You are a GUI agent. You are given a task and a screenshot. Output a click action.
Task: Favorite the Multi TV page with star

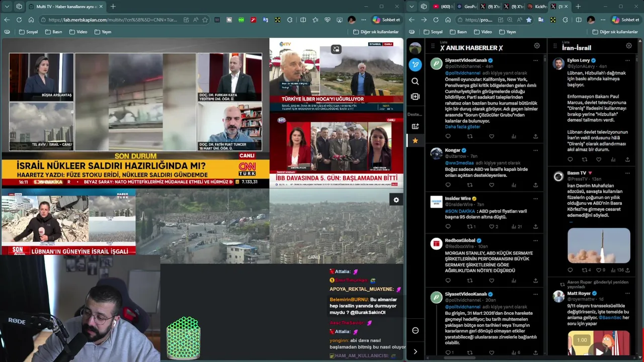tap(205, 20)
